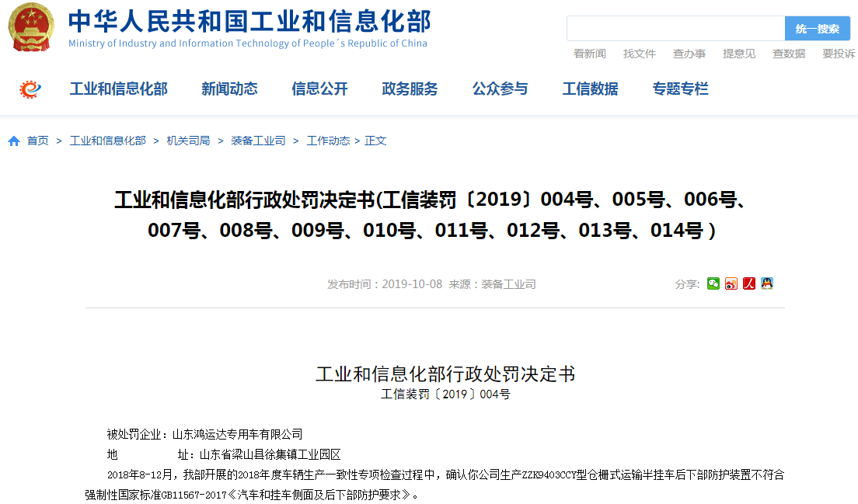Image resolution: width=858 pixels, height=504 pixels.
Task: Click the 分享 label
Action: (x=687, y=284)
